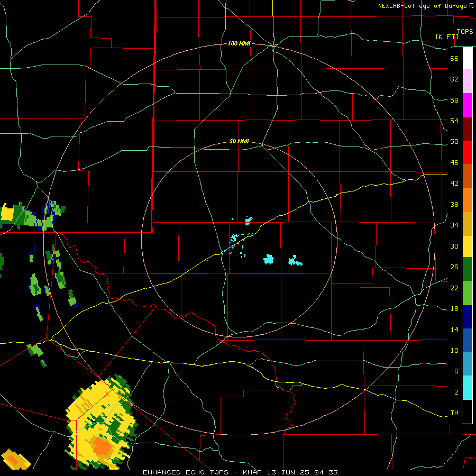The height and width of the screenshot is (476, 476).
Task: Click the legend value "50"
Action: pyautogui.click(x=454, y=142)
